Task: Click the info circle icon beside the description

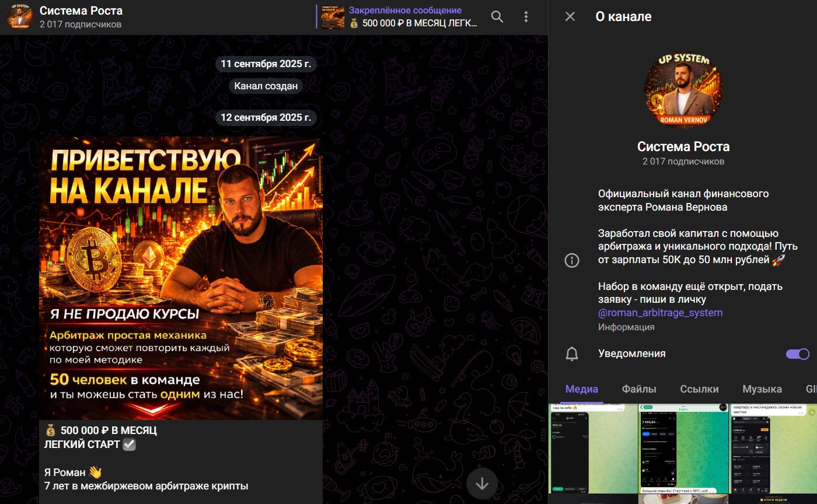Action: click(x=572, y=260)
